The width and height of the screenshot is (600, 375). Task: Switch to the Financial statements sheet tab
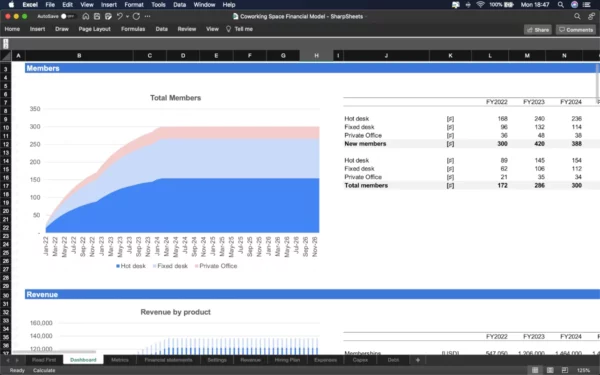tap(168, 360)
